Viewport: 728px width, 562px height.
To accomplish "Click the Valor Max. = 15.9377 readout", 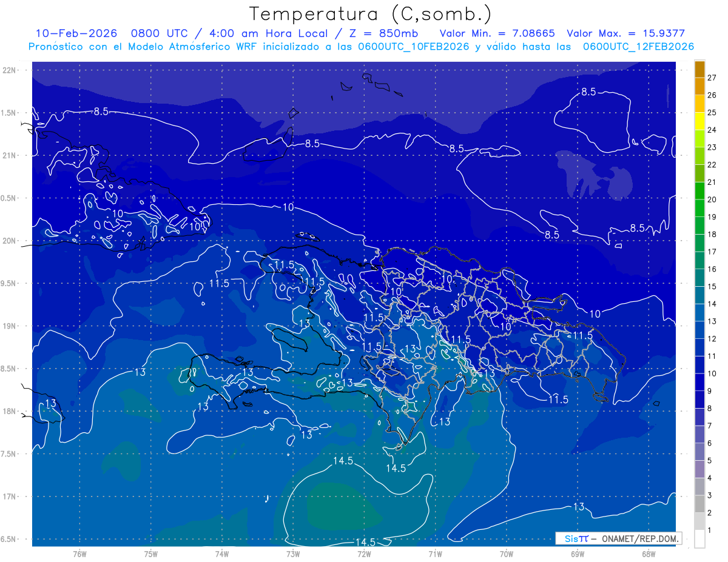I will coord(625,33).
